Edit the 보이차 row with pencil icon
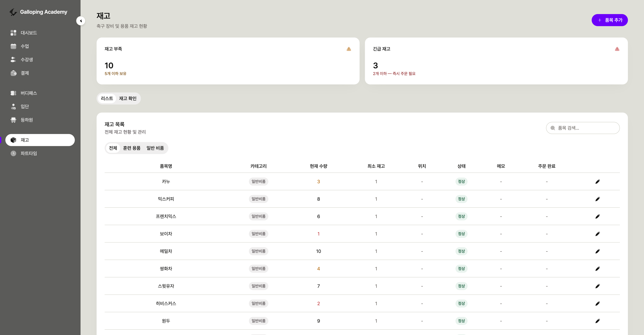Viewport: 644px width, 335px height. 597,234
